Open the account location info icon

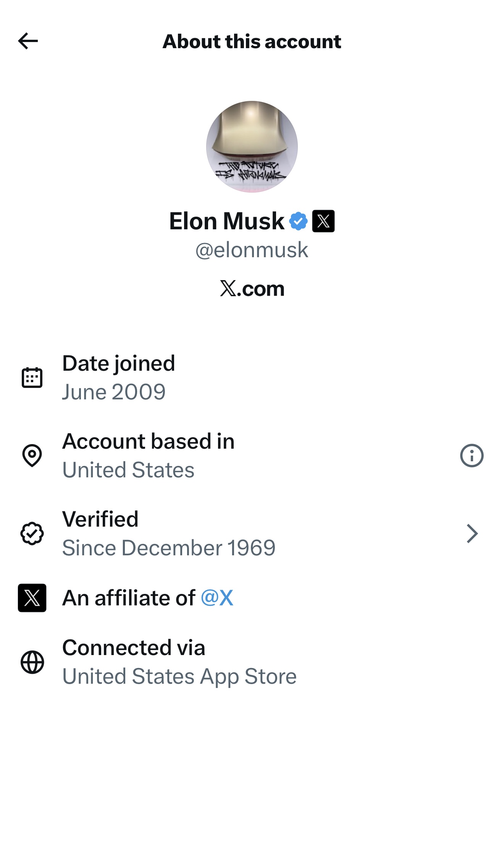(x=472, y=456)
